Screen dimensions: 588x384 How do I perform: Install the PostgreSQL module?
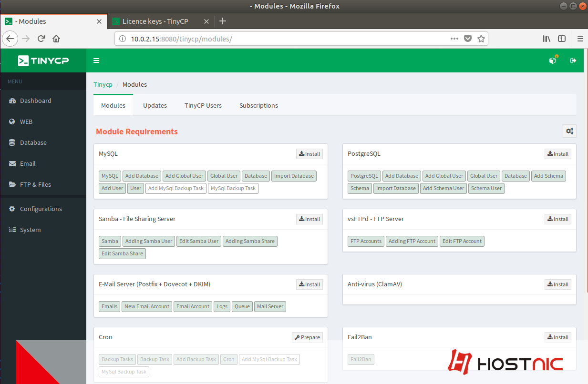557,153
